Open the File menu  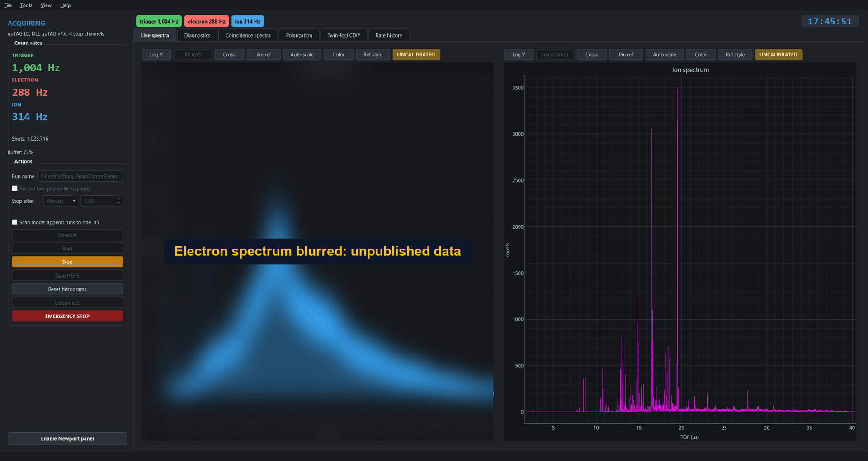8,5
